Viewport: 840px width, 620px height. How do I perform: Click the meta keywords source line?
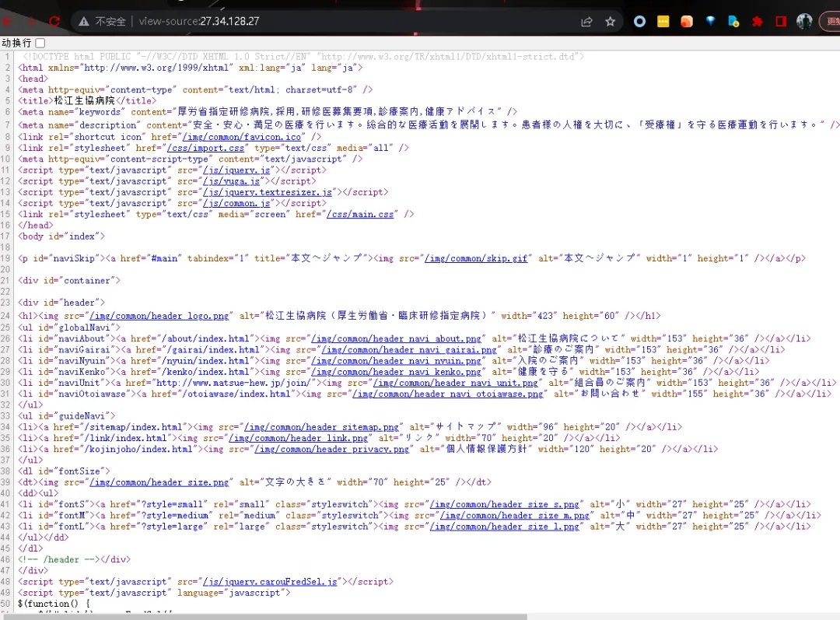pos(268,111)
